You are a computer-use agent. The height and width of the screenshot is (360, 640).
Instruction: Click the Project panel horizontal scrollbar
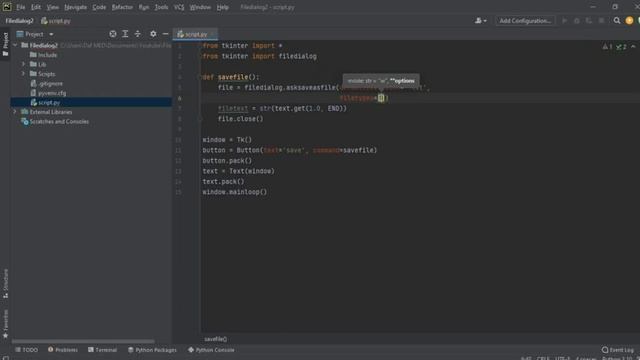point(83,341)
